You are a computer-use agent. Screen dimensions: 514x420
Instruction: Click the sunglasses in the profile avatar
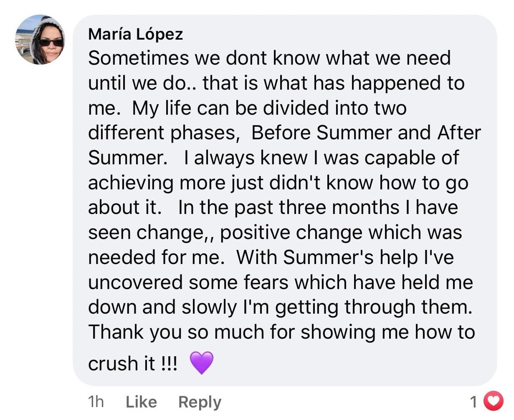tap(51, 43)
